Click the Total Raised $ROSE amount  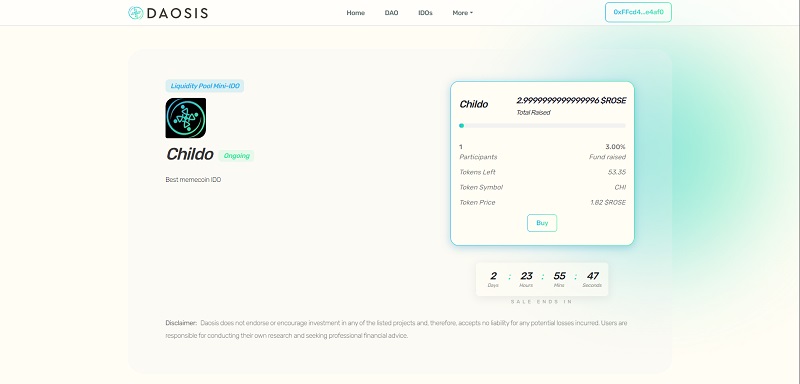[571, 100]
